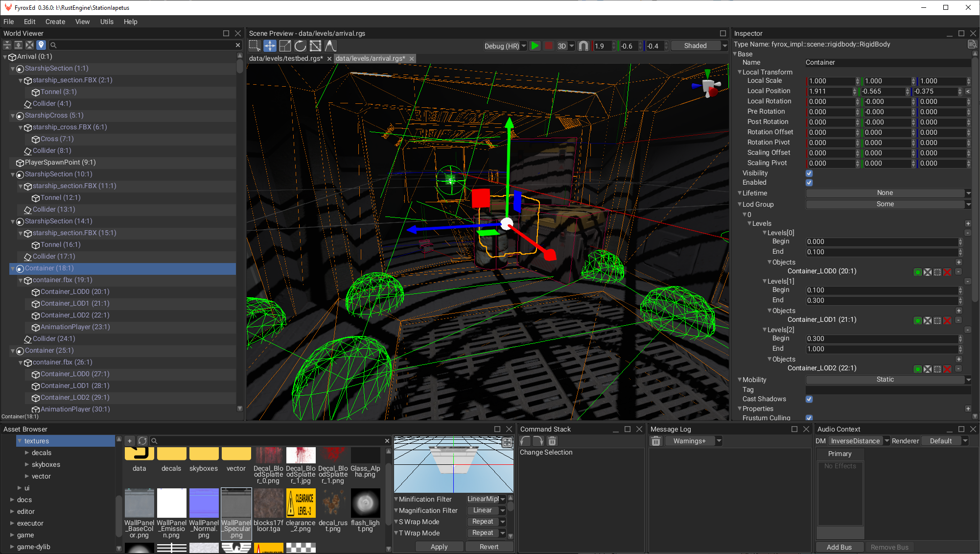This screenshot has width=980, height=554.
Task: Click the Primary audio bus
Action: [x=840, y=454]
